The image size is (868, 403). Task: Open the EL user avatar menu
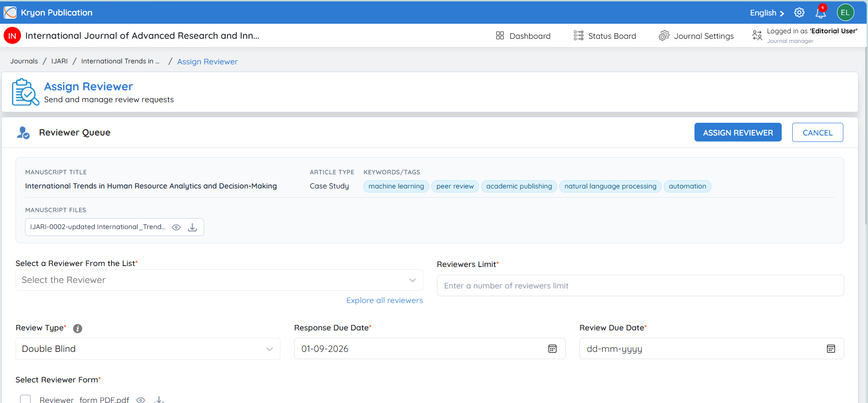point(845,12)
